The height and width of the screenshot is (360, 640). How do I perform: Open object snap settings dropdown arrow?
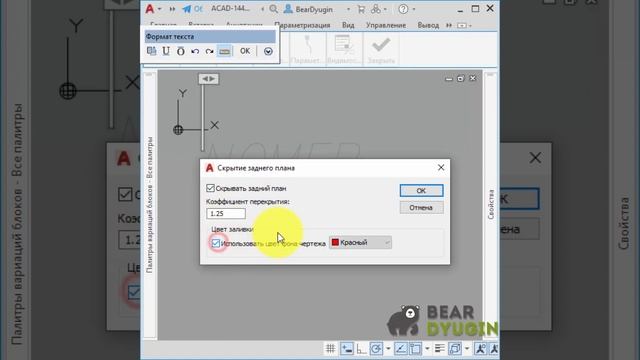(x=427, y=349)
